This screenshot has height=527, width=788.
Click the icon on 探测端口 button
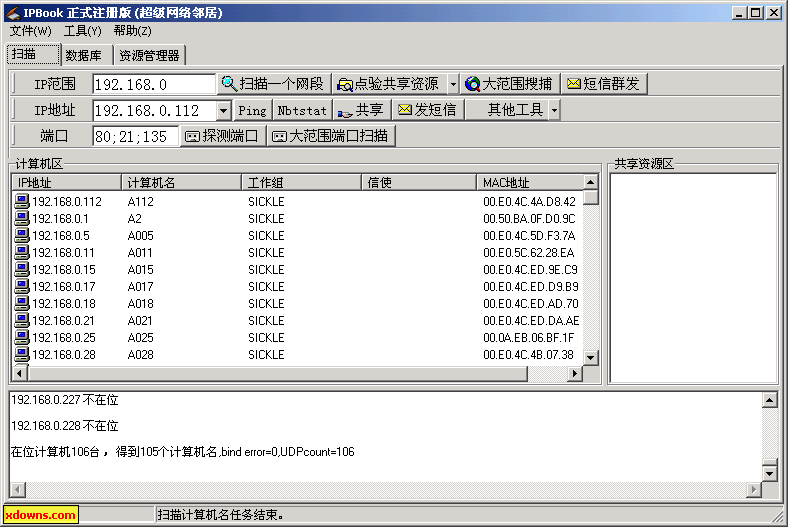click(192, 136)
